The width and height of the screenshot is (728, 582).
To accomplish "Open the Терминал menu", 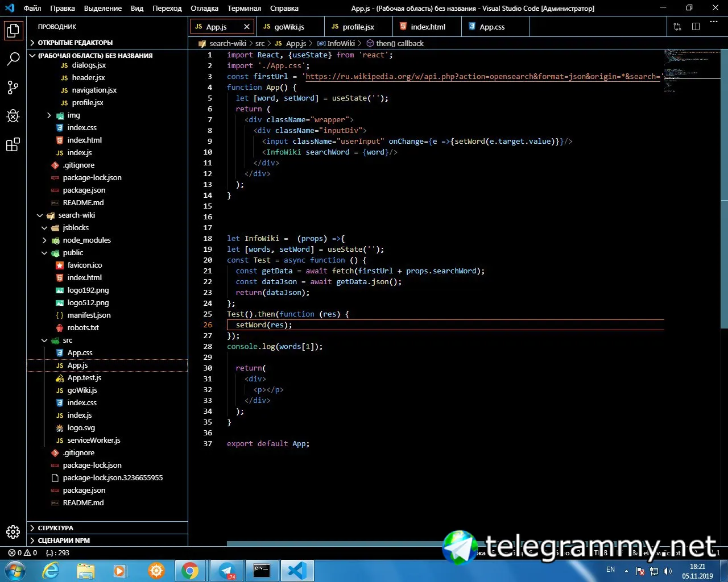I will [244, 9].
